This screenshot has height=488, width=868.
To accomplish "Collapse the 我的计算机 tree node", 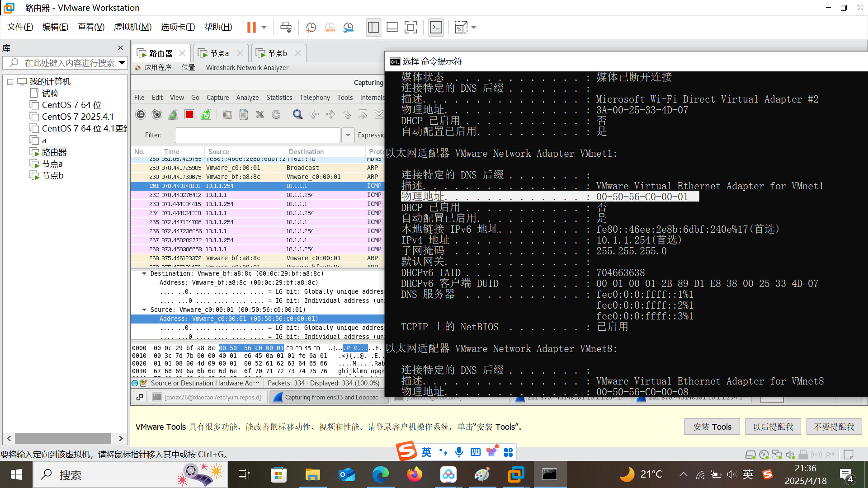I will 10,82.
